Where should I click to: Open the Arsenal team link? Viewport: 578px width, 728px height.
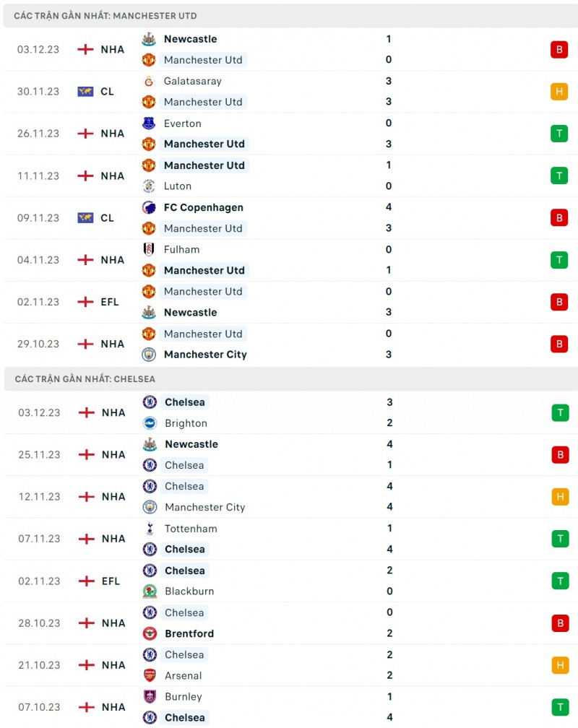[x=184, y=676]
